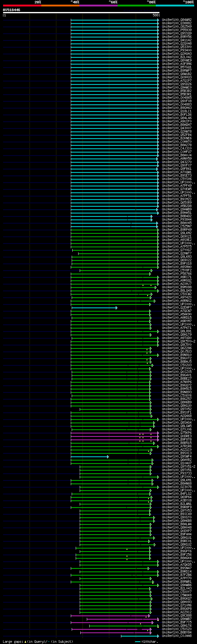Image resolution: width=197 pixels, height=644 pixels.
Task: Click the hit label UniRef100_O04865
Action: point(177,98)
